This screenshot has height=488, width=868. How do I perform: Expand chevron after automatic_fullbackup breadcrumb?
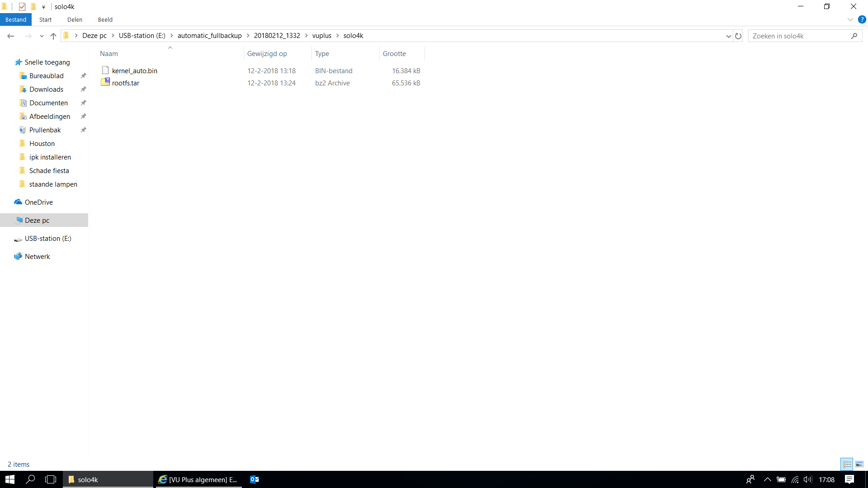[248, 36]
